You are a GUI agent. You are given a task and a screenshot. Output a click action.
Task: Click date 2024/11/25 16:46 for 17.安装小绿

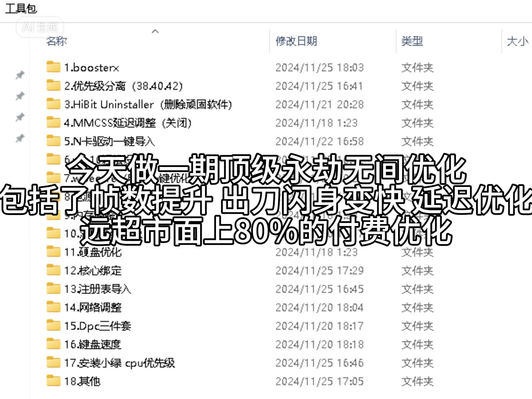pyautogui.click(x=319, y=363)
